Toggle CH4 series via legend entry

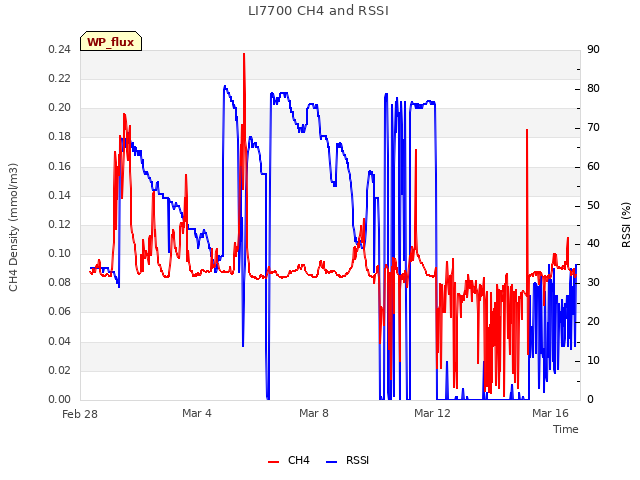coord(288,460)
